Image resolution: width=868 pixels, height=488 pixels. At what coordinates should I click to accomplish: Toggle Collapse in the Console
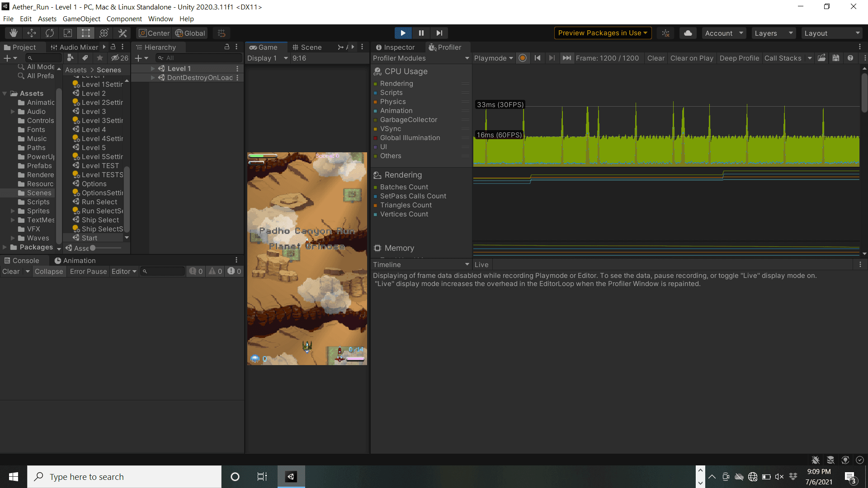point(49,271)
